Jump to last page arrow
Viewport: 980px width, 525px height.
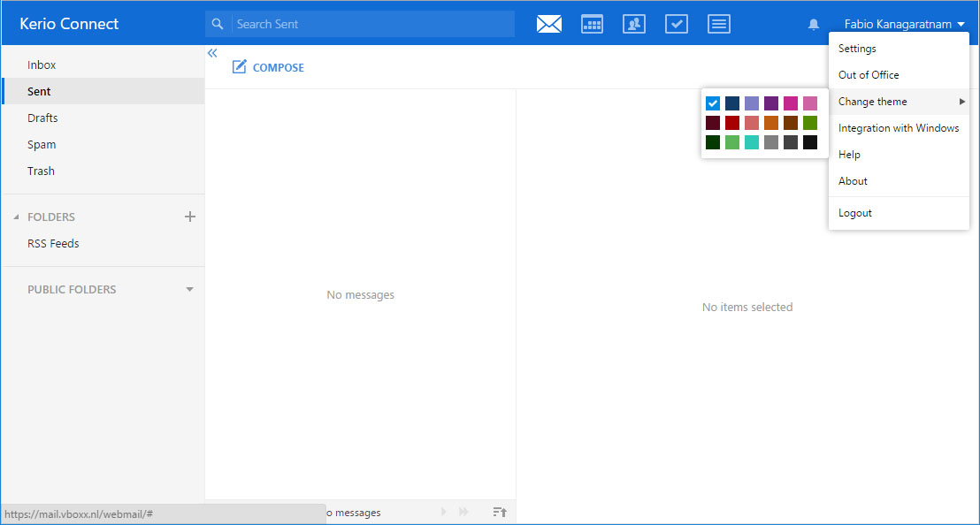pos(463,512)
